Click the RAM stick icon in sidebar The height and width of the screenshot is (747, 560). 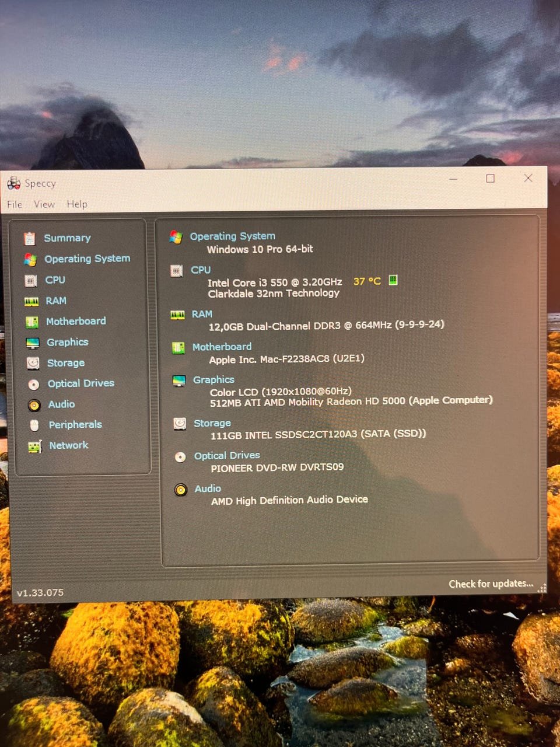click(32, 301)
